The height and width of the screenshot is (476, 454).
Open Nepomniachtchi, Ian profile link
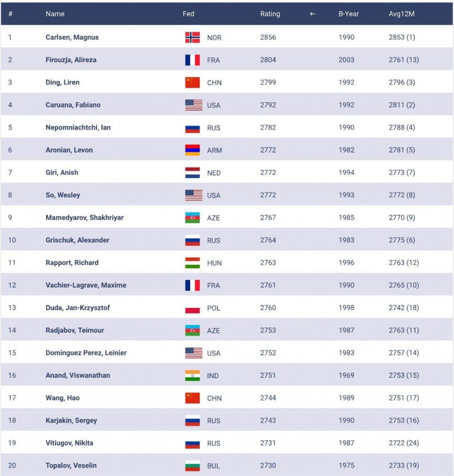[78, 127]
